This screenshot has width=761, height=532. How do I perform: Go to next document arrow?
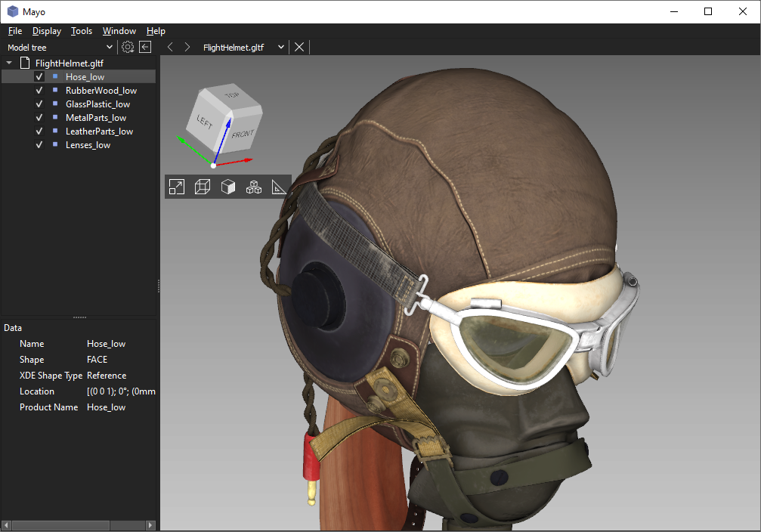tap(187, 47)
